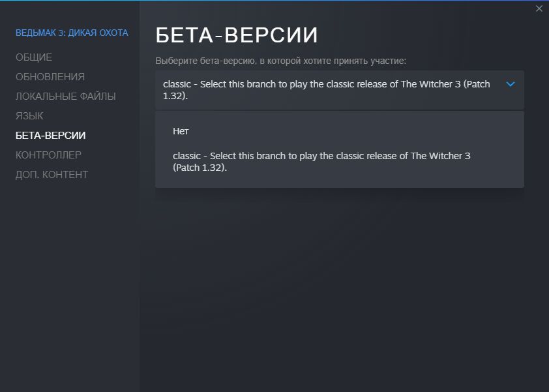Click the empty area below dropdown list
The height and width of the screenshot is (392, 549).
(x=339, y=280)
